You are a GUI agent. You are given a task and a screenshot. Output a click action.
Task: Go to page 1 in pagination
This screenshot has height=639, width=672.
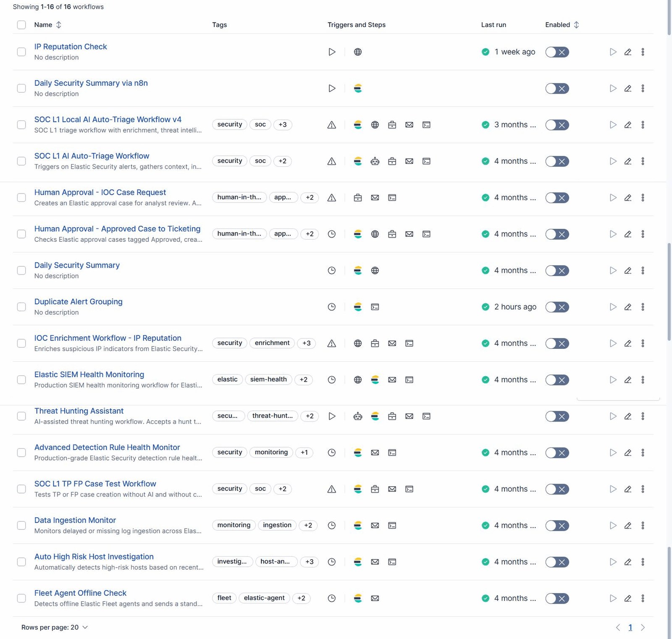(x=630, y=627)
